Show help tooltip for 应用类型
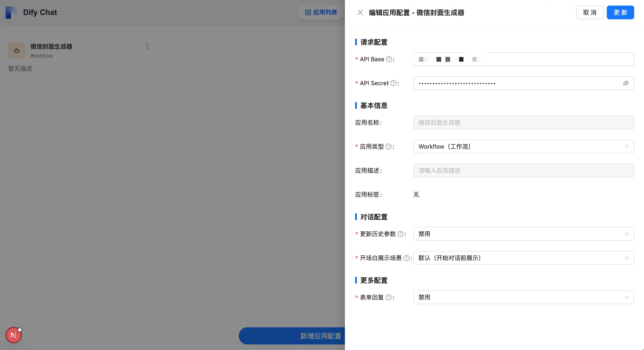Viewport: 644px width, 350px height. 388,147
